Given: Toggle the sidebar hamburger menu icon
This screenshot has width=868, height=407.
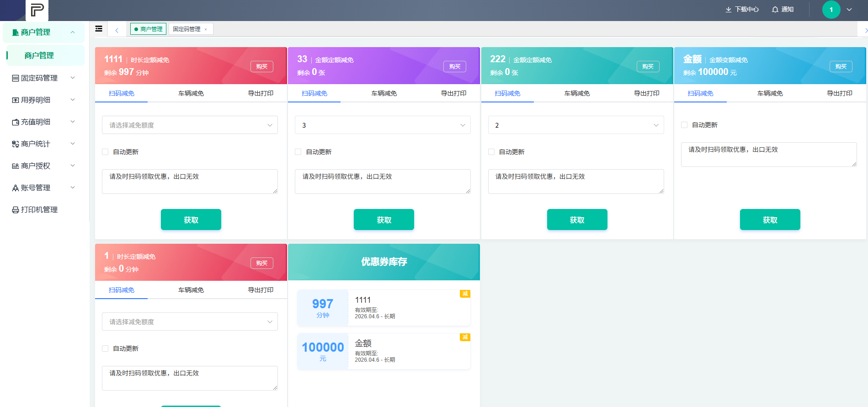Looking at the screenshot, I should tap(99, 29).
